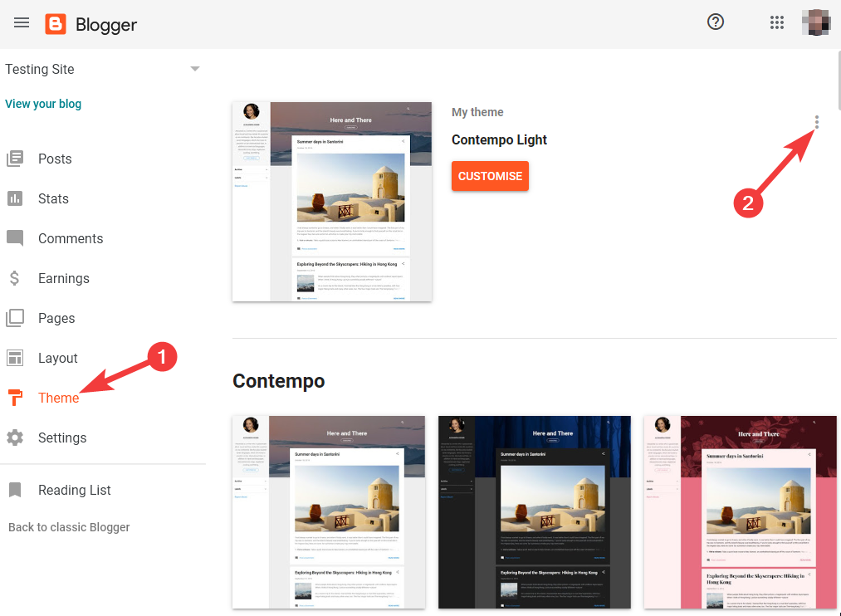Open Settings from the sidebar
841x616 pixels.
pos(62,438)
